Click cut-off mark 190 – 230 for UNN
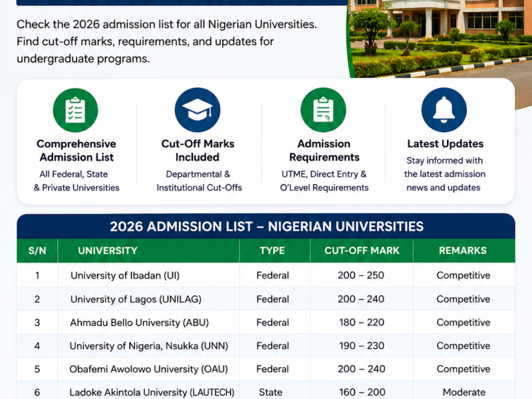The height and width of the screenshot is (399, 532). [362, 346]
